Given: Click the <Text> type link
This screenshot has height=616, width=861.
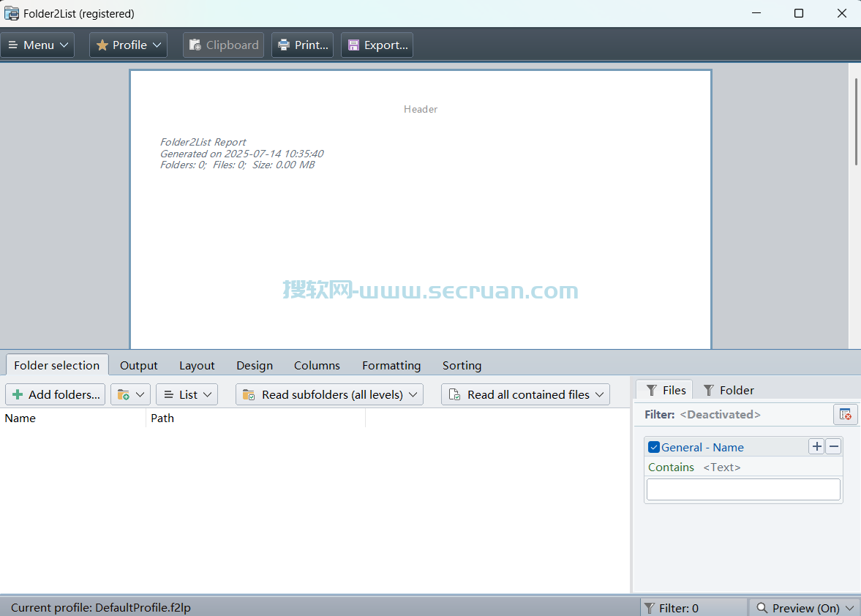Looking at the screenshot, I should pyautogui.click(x=721, y=467).
